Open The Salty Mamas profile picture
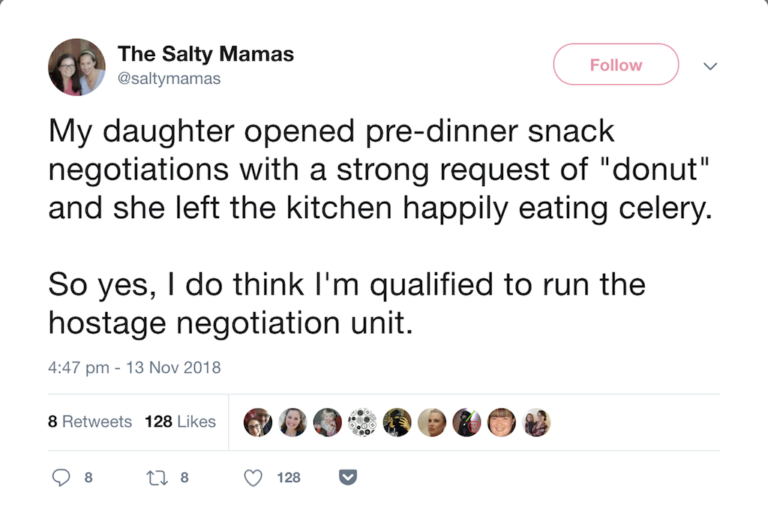 tap(76, 67)
